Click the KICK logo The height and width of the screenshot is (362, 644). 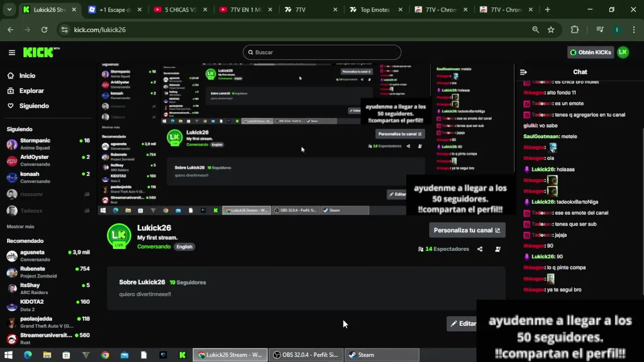tap(41, 52)
